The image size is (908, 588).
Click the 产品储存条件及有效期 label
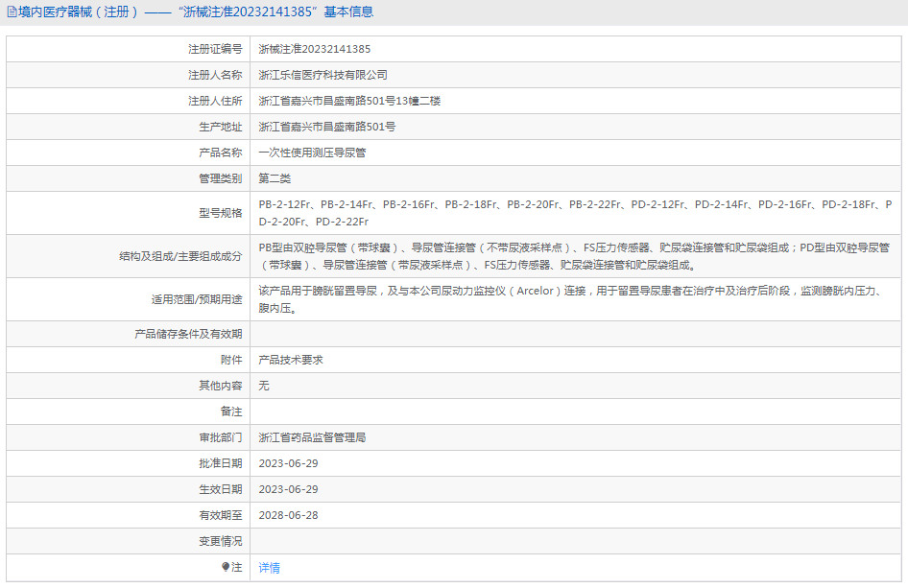[x=188, y=334]
